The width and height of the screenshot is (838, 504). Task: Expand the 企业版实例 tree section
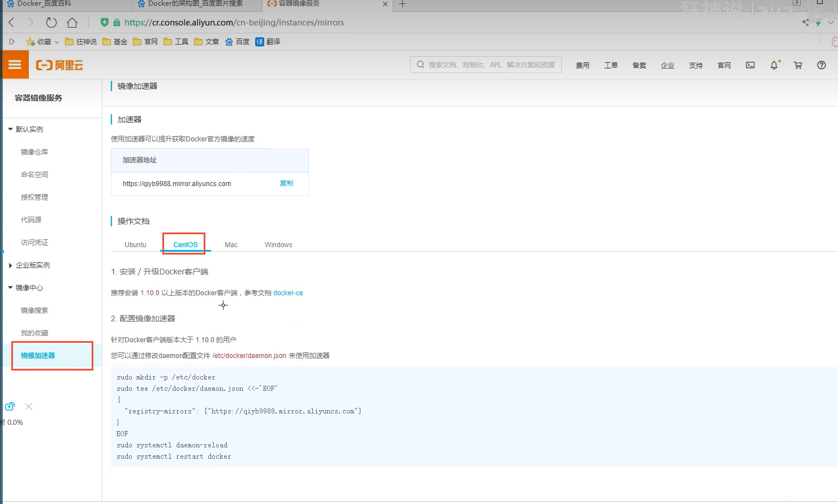tap(10, 265)
